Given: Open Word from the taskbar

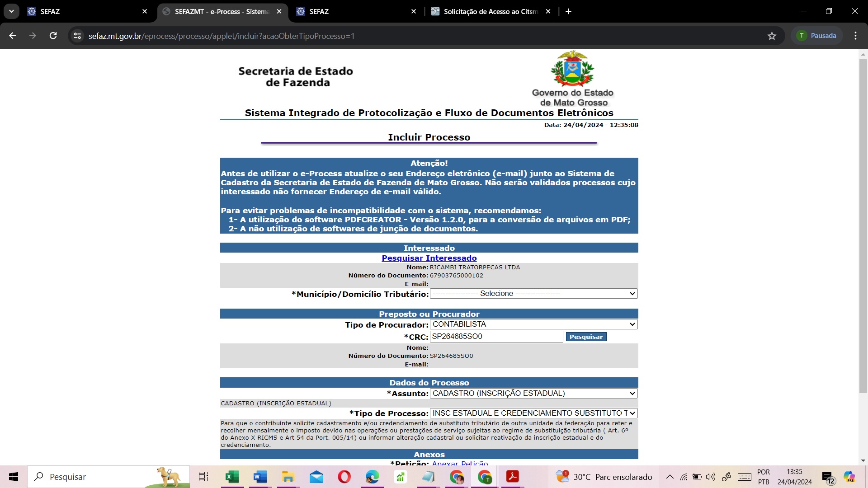Looking at the screenshot, I should [x=260, y=477].
